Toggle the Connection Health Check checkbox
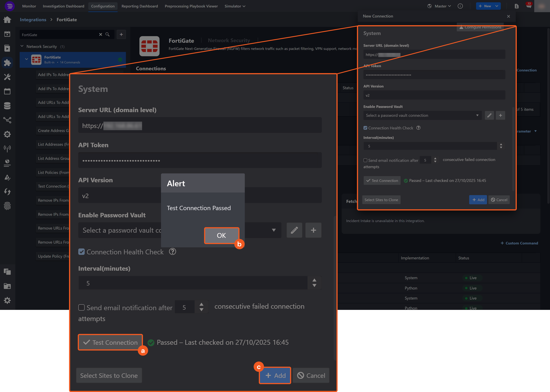This screenshot has width=550, height=392. point(82,252)
